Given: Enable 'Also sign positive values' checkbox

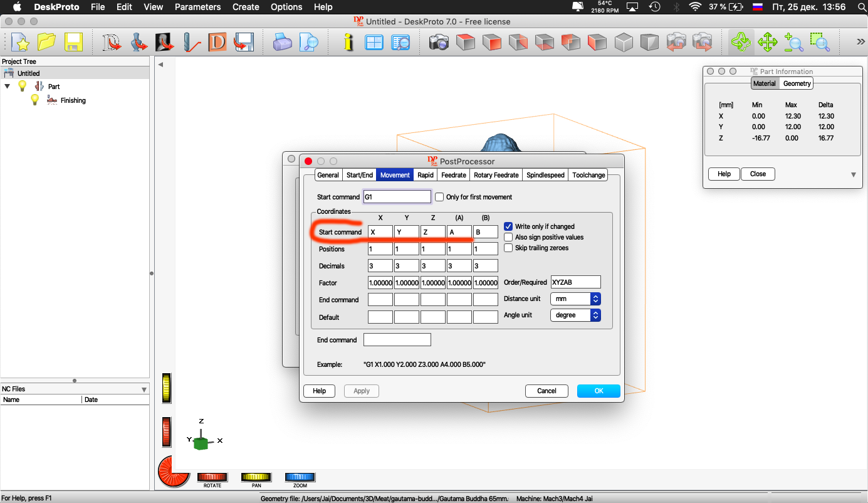Looking at the screenshot, I should click(508, 237).
